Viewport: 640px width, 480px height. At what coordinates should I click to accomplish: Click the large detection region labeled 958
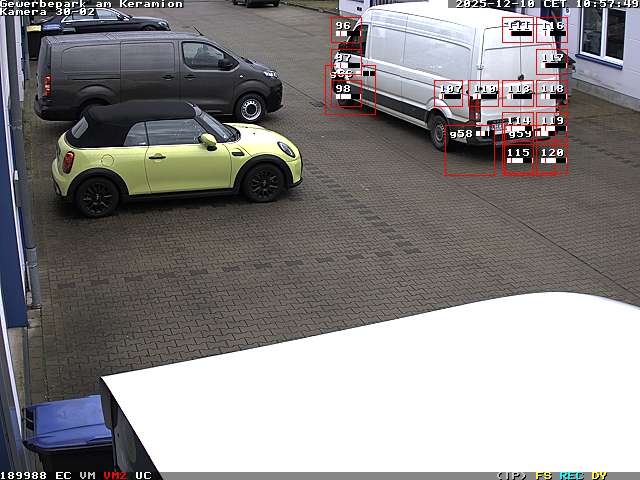point(470,149)
